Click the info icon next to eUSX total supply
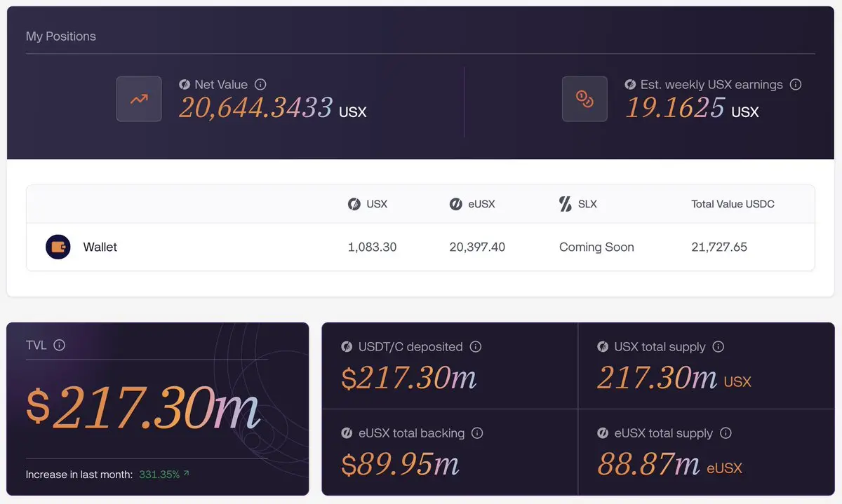The image size is (842, 504). pyautogui.click(x=726, y=433)
